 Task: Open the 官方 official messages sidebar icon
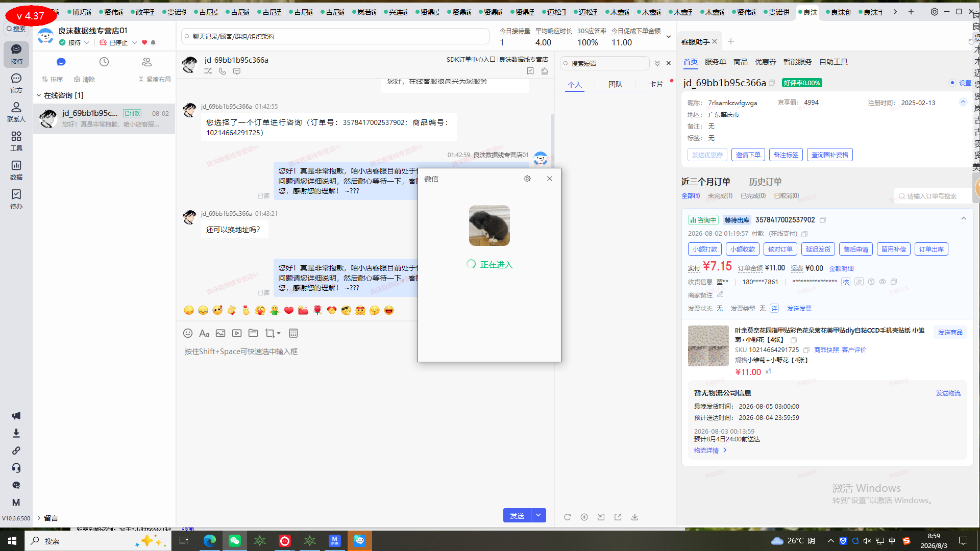pyautogui.click(x=16, y=83)
